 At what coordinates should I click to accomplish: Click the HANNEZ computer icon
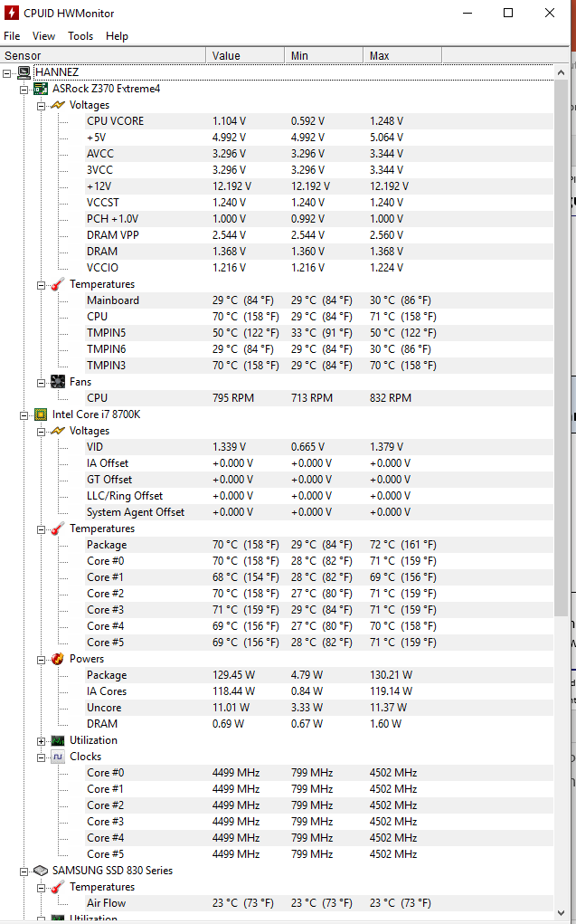[24, 72]
